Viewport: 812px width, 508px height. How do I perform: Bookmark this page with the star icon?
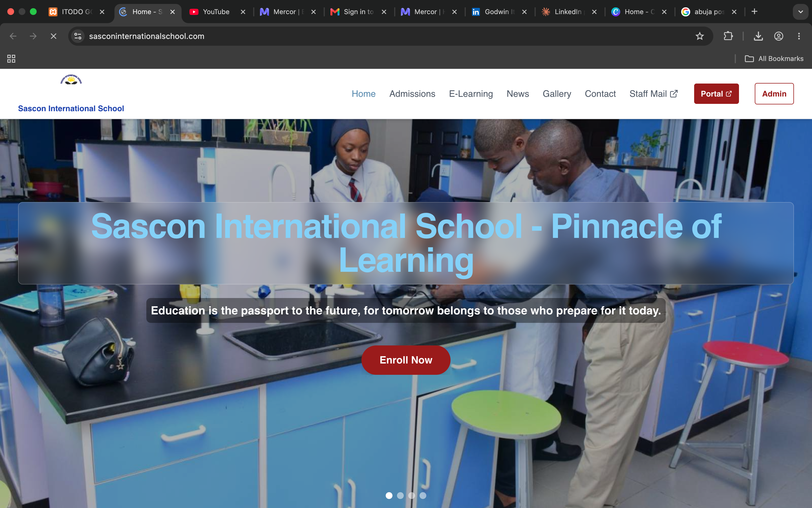pos(699,36)
